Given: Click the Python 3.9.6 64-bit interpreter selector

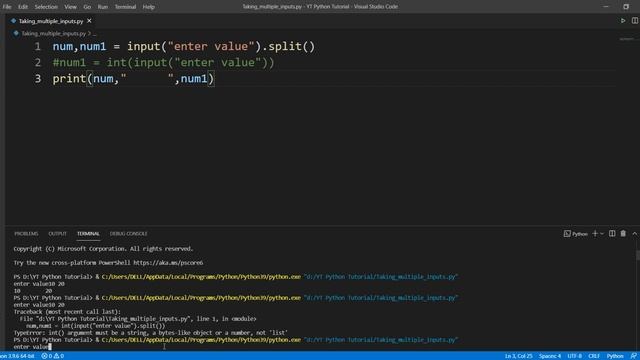Looking at the screenshot, I should (17, 356).
